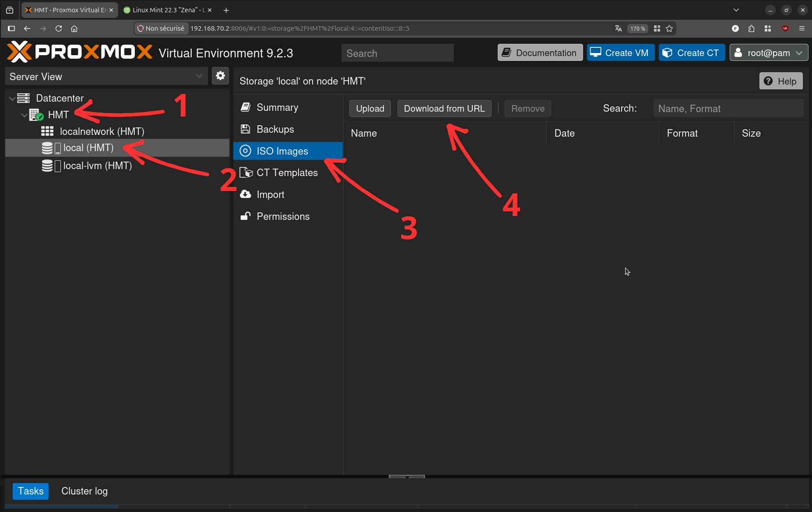Toggle the browser sidebar icon
The height and width of the screenshot is (512, 812).
point(11,28)
